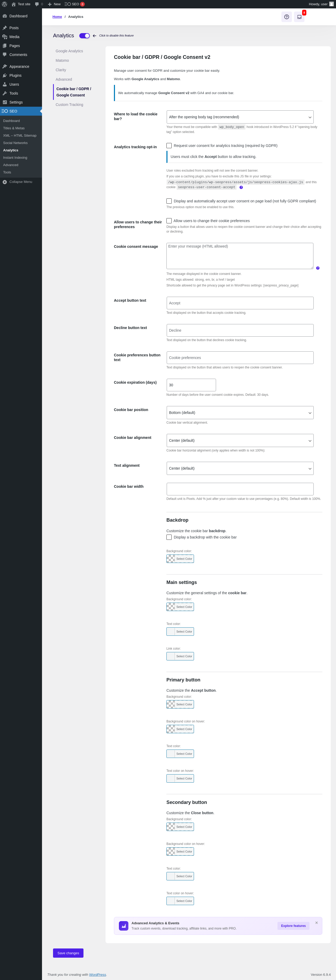336x980 pixels.
Task: Select Color for Backdrop background
Action: [x=180, y=559]
